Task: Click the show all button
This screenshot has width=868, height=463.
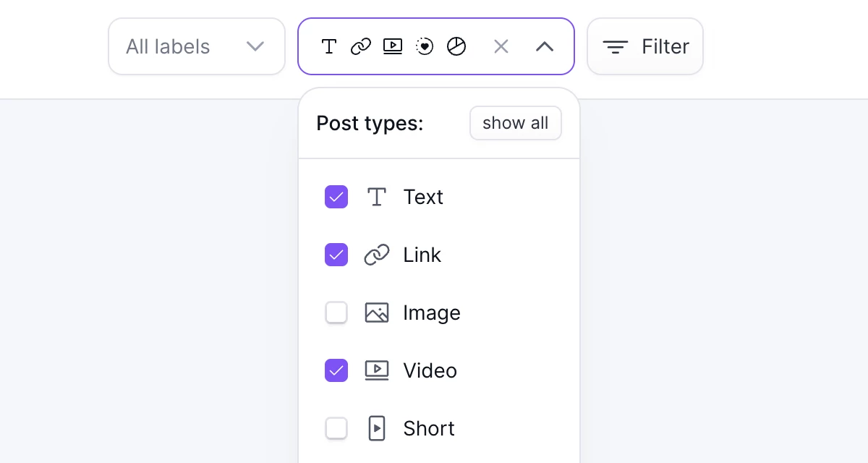Action: (x=516, y=123)
